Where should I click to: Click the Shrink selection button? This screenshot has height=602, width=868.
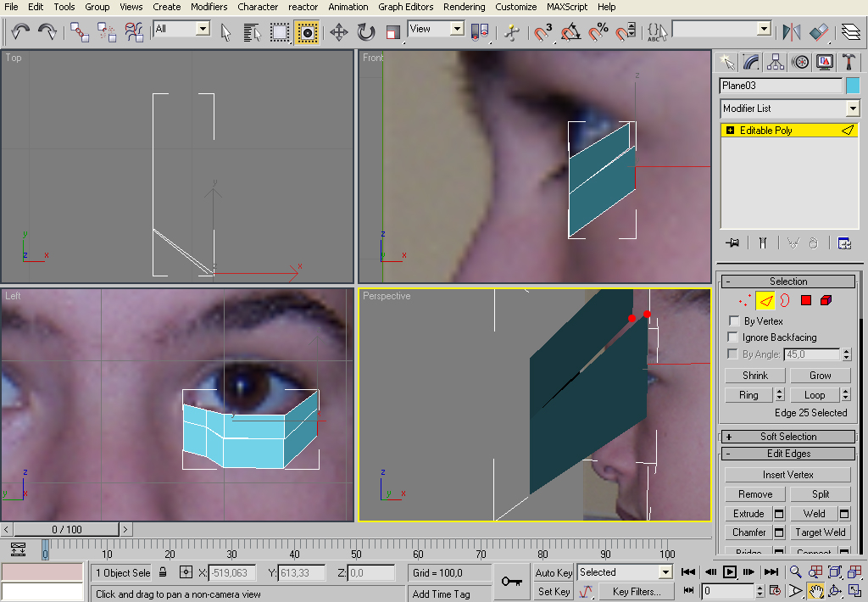tap(755, 376)
